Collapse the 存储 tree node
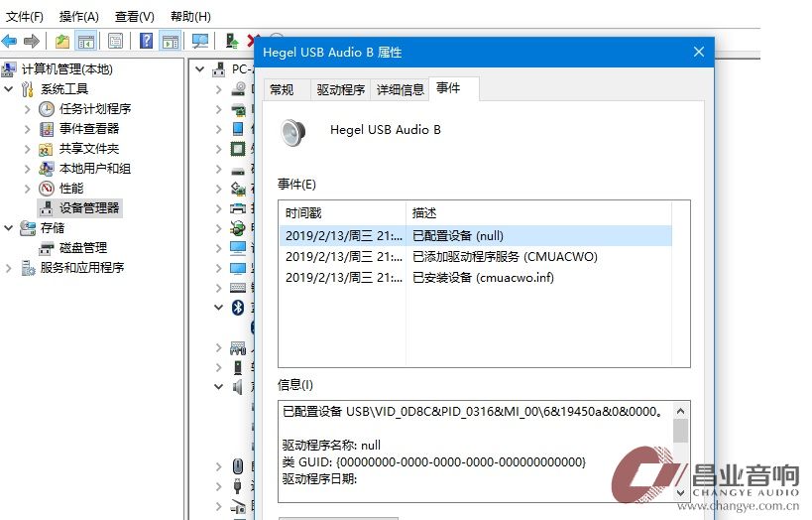 [x=8, y=228]
